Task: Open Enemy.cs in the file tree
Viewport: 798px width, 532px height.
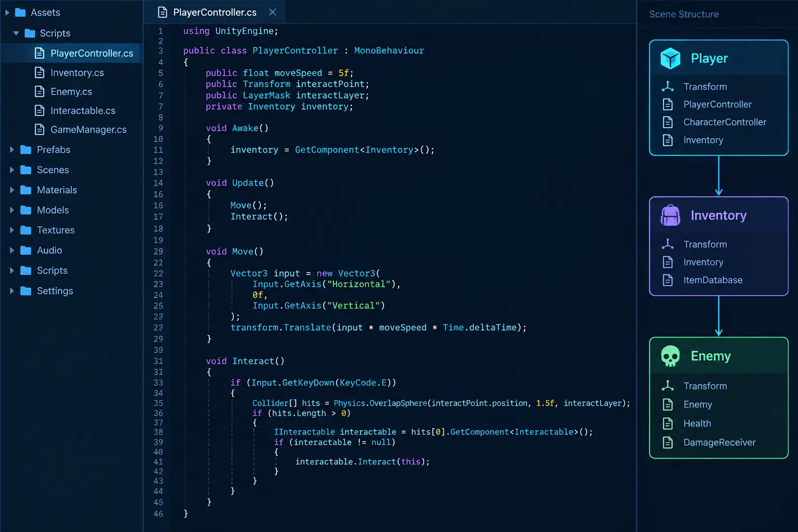Action: point(71,91)
